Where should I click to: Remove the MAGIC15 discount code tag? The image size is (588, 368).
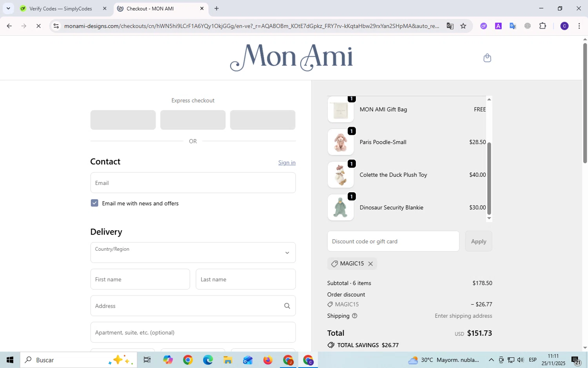(x=370, y=264)
